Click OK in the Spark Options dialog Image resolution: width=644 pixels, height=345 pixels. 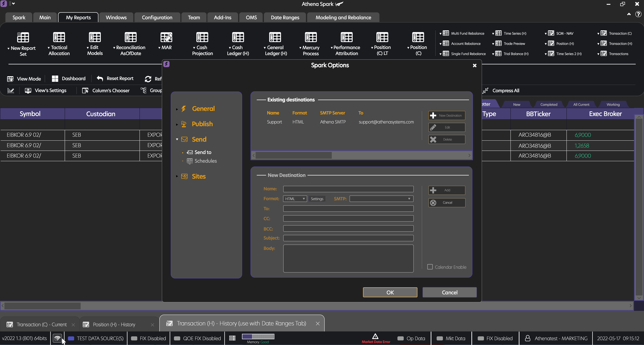(x=390, y=292)
